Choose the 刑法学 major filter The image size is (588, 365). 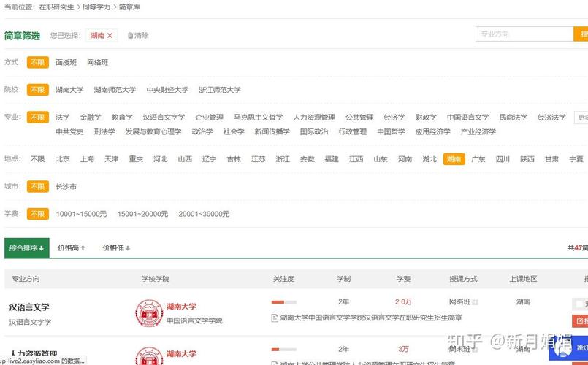coord(104,132)
